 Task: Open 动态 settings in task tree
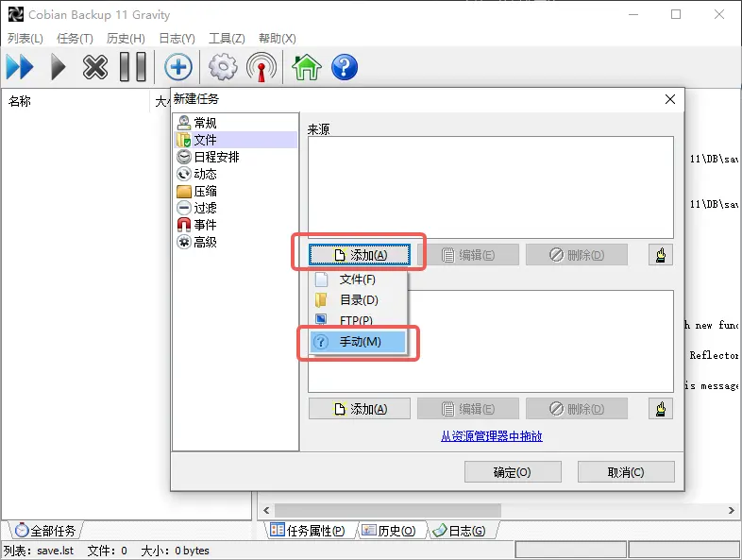pos(197,174)
